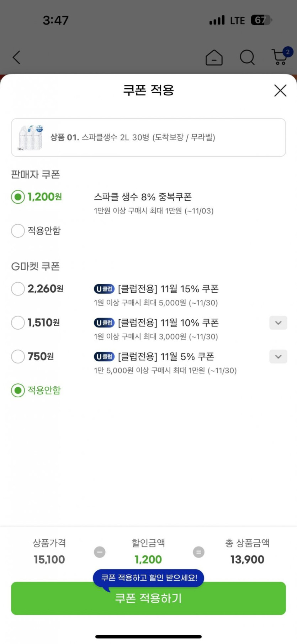Tap U클럽 badge on 10% coupon

[104, 323]
